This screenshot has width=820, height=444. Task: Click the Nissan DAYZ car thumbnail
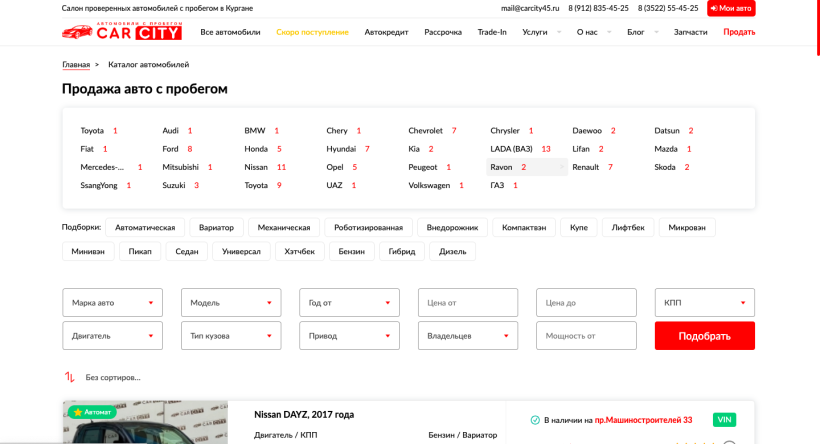pyautogui.click(x=145, y=423)
